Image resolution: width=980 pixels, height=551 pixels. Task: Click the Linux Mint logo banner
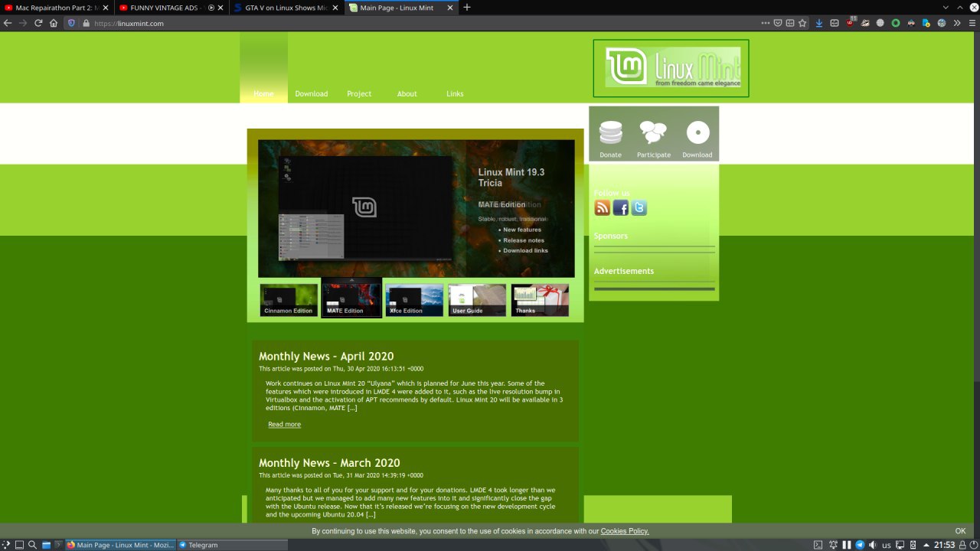click(671, 68)
